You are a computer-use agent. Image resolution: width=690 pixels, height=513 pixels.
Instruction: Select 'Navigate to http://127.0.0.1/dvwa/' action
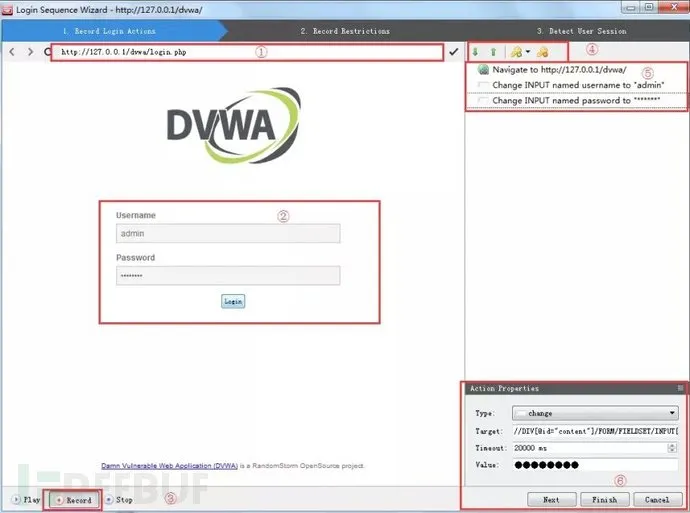[577, 70]
